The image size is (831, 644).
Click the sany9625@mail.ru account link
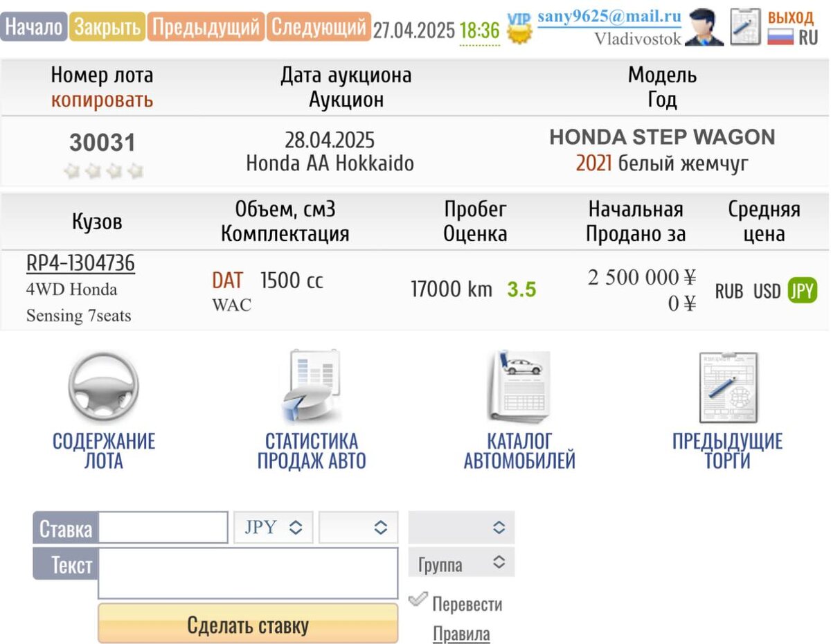coord(609,17)
